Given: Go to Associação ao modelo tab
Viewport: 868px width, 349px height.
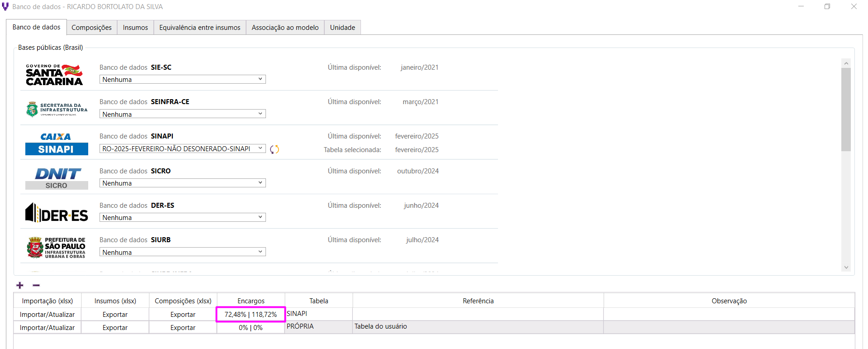Looking at the screenshot, I should 285,28.
